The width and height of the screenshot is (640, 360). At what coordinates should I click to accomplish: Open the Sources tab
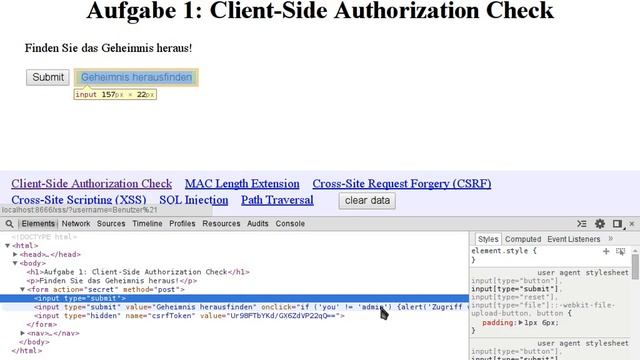tap(111, 224)
